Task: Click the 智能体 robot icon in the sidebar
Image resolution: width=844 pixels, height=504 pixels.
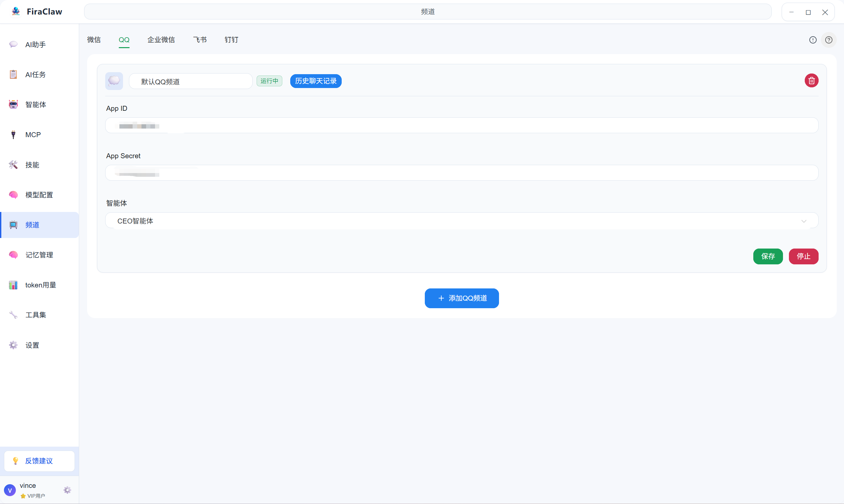Action: 13,104
